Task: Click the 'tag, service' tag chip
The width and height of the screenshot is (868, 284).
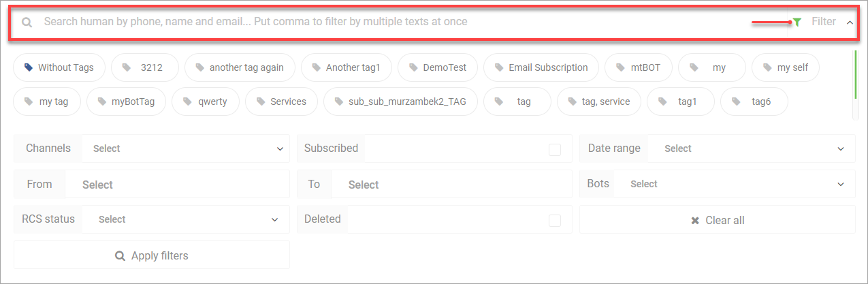Action: pos(598,101)
